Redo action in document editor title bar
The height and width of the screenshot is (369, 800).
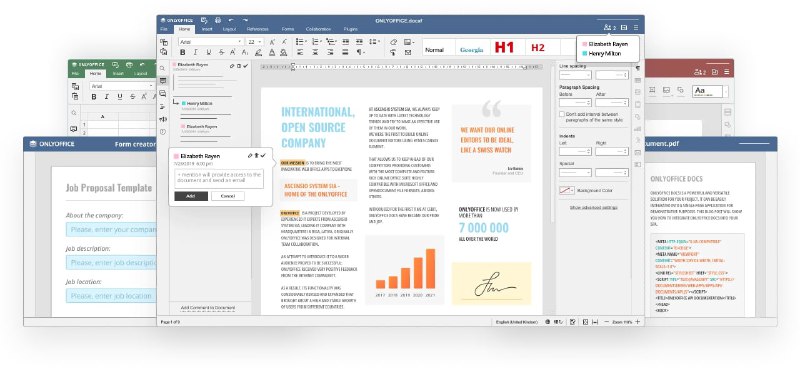pos(245,20)
